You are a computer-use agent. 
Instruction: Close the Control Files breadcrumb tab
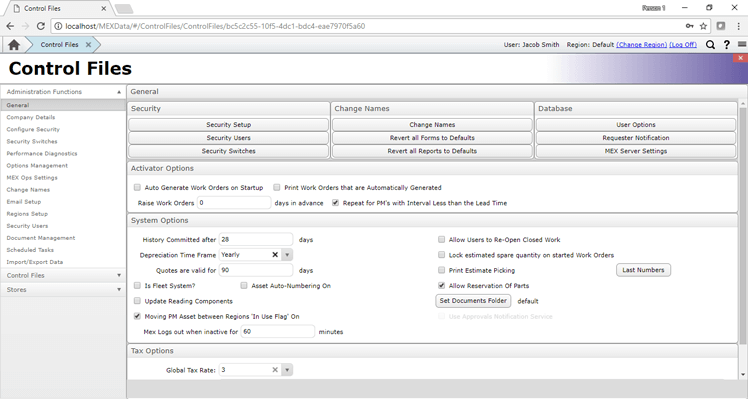coord(88,44)
